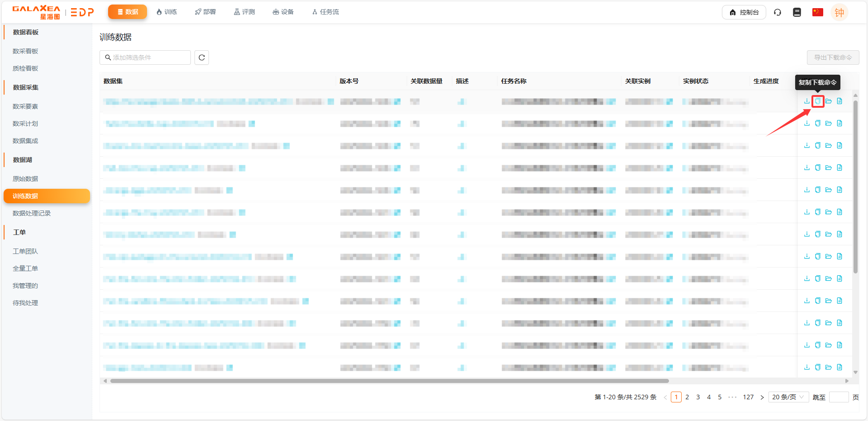Select 原始数据 in the left sidebar
The width and height of the screenshot is (868, 421).
[x=25, y=179]
